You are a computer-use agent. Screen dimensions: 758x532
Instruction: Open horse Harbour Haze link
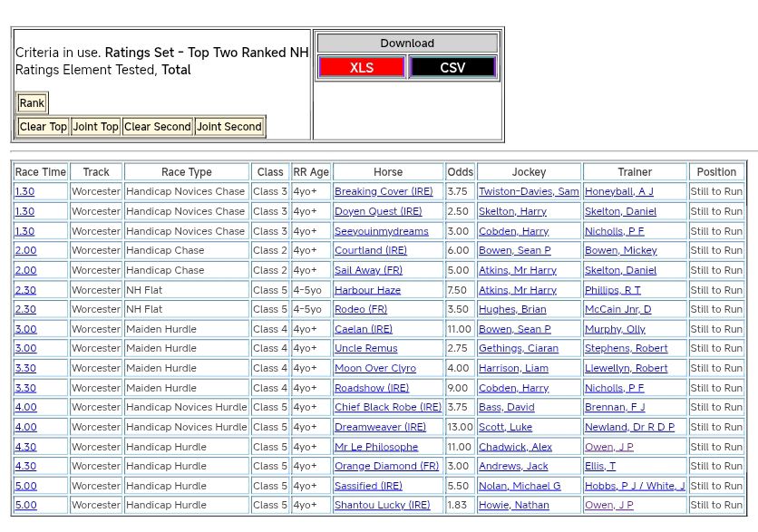click(367, 290)
